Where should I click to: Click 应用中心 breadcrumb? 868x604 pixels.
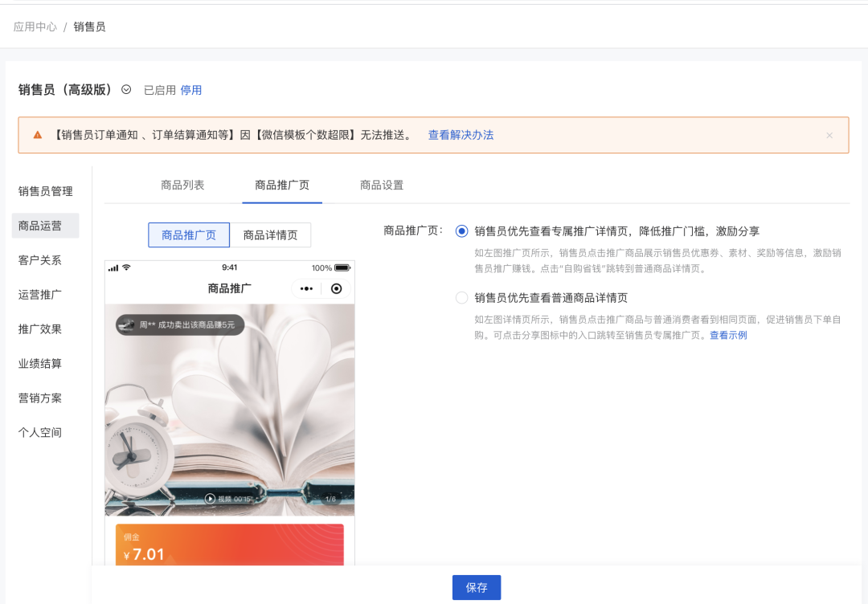pos(35,27)
